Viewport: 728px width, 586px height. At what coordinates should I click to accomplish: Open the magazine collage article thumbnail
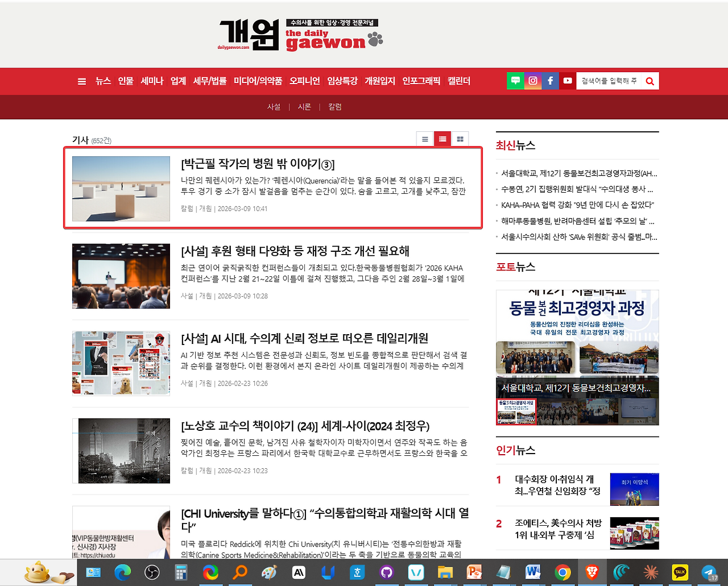[x=121, y=363]
